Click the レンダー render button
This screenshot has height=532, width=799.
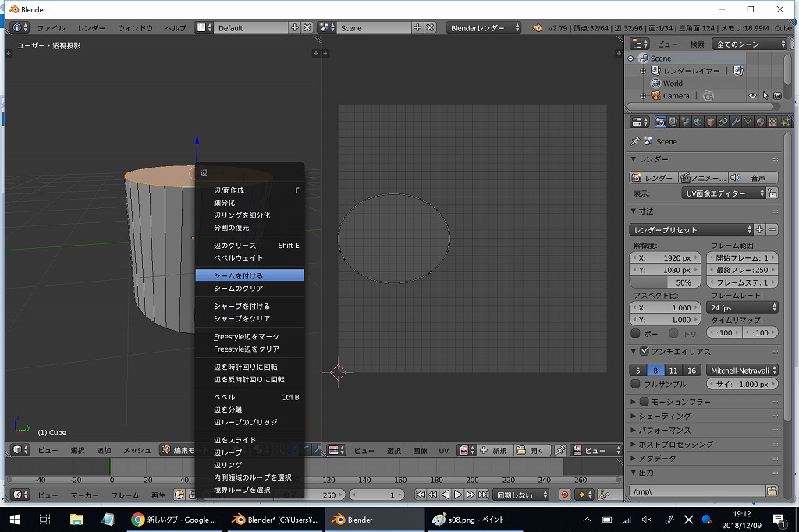[x=653, y=178]
